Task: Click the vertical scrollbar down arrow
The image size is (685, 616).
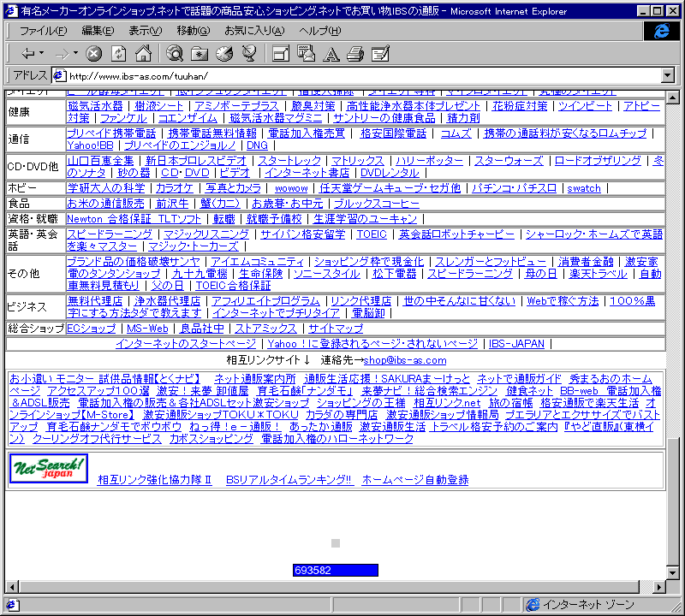Action: [x=673, y=572]
